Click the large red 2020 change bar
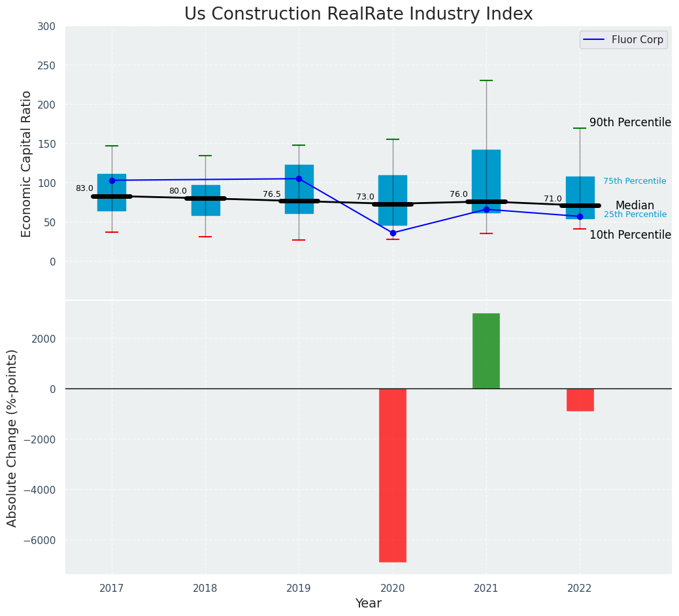The height and width of the screenshot is (616, 679). tap(393, 475)
